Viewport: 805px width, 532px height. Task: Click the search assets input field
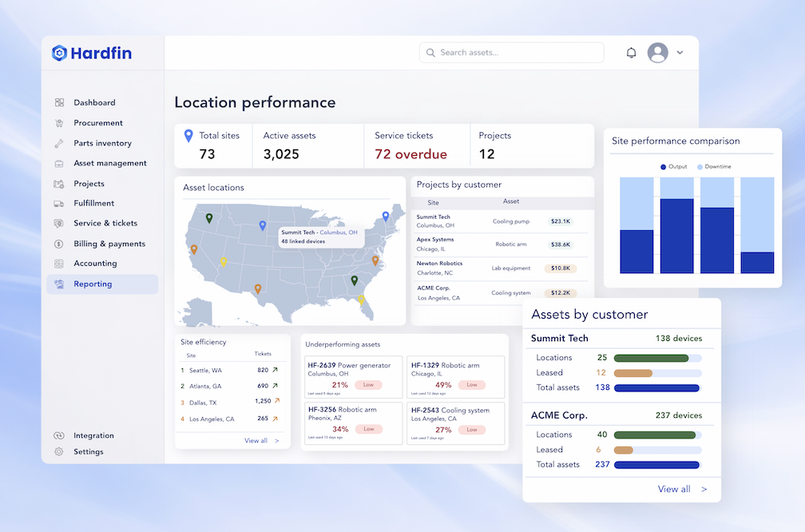pos(511,52)
